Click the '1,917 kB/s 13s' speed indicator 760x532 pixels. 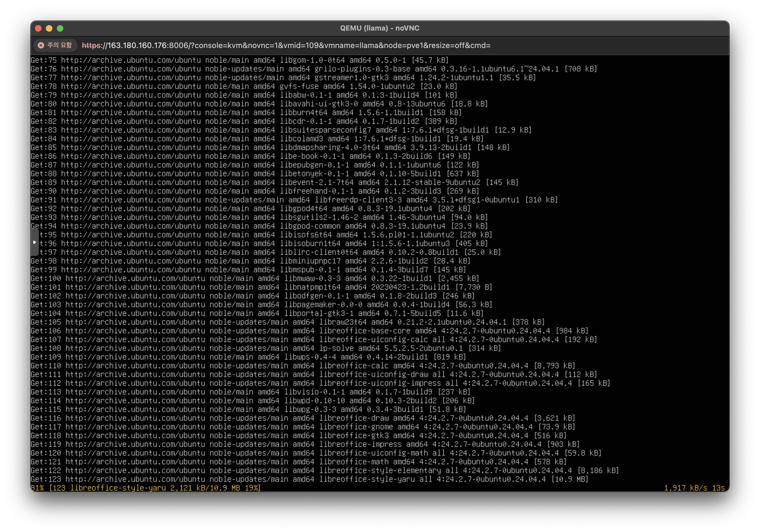tap(694, 488)
